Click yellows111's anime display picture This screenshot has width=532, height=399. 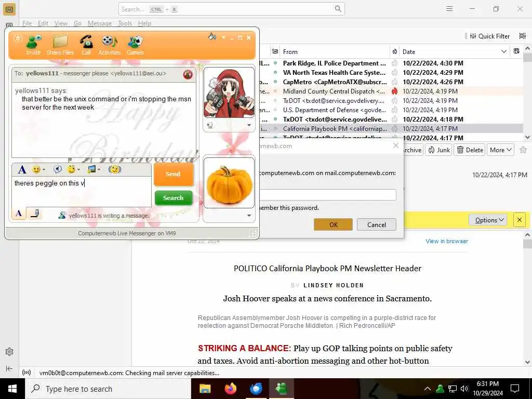[x=229, y=92]
